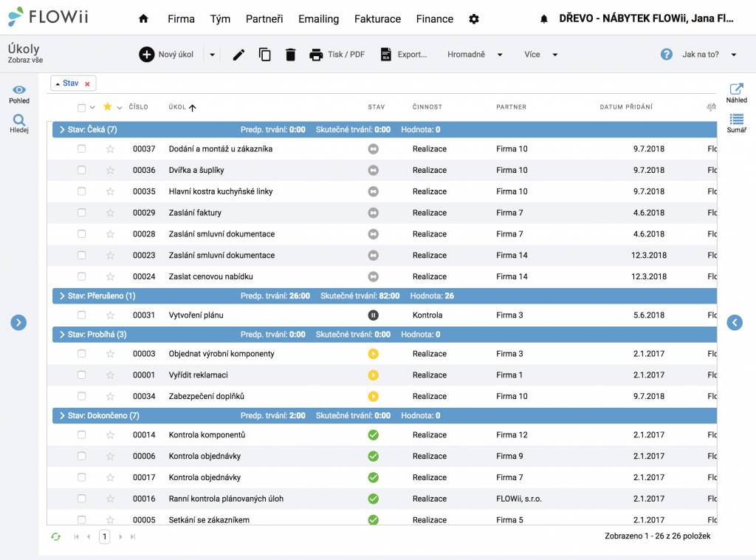The image size is (756, 560).
Task: Collapse the Stav: Čeká group
Action: 62,129
